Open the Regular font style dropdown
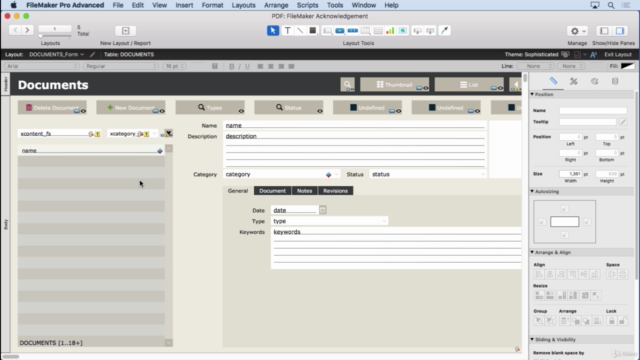Image resolution: width=640 pixels, height=360 pixels. point(121,66)
